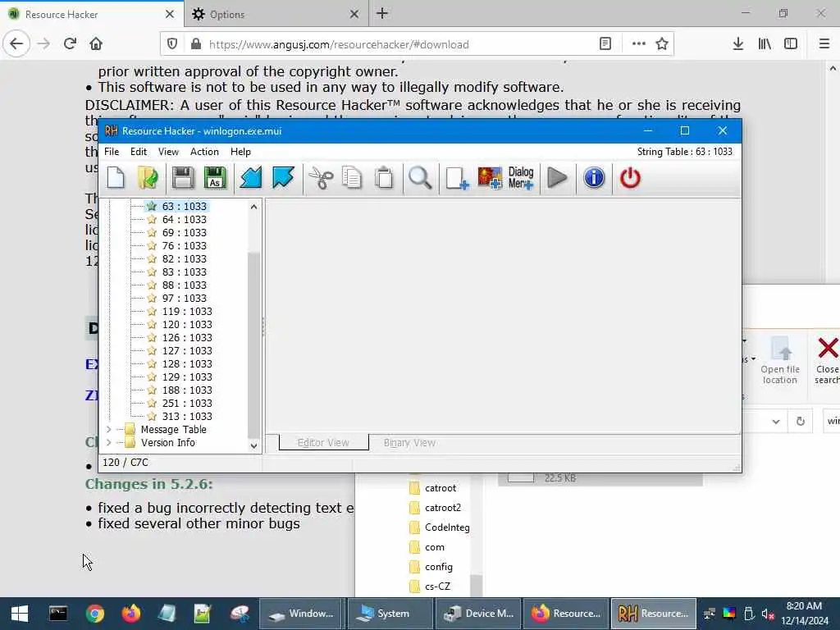This screenshot has width=840, height=630.
Task: Click the Add image resource icon
Action: [x=490, y=178]
